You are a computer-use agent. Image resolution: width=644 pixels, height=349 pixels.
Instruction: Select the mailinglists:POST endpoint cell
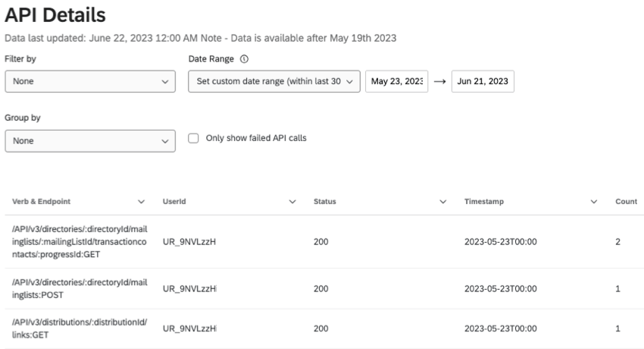[80, 288]
